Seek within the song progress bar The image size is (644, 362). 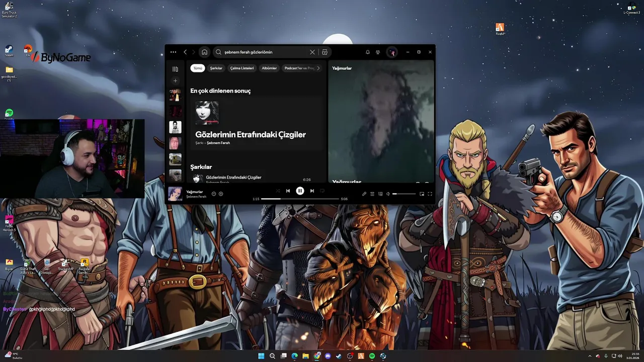tap(300, 199)
